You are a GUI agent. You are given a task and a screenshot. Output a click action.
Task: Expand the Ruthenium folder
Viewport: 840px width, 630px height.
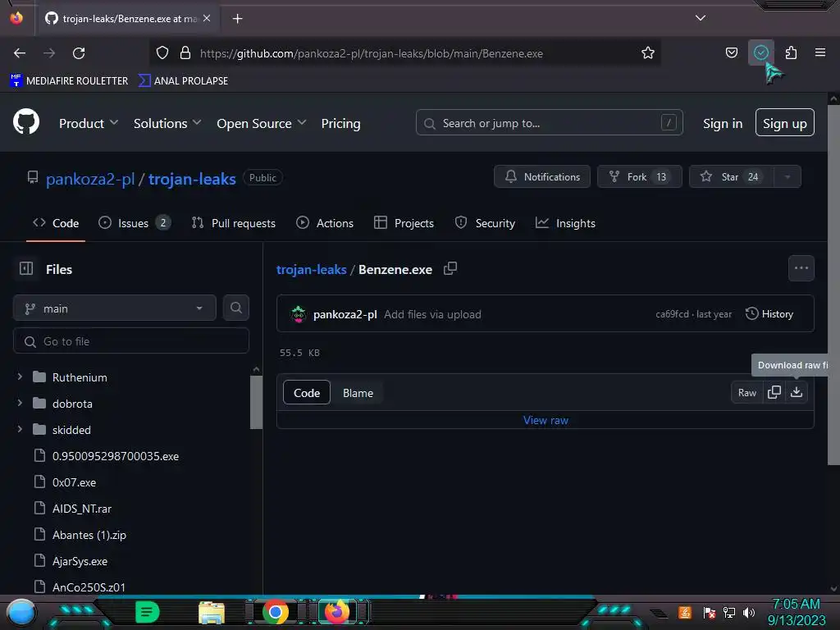pos(20,377)
